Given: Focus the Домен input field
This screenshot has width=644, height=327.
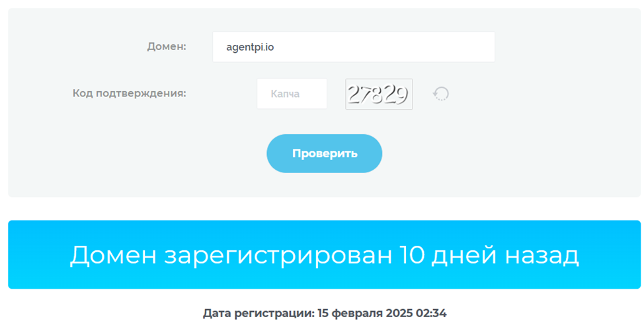Looking at the screenshot, I should [x=354, y=47].
